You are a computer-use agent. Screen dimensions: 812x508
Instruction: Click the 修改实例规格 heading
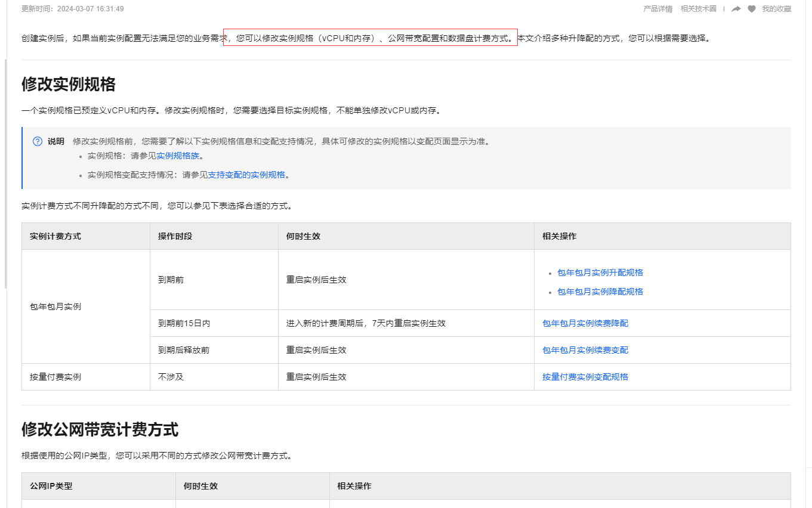click(69, 84)
